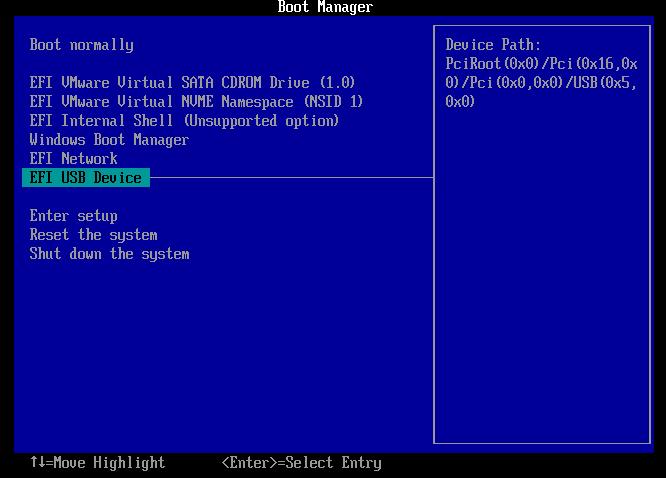
Task: Click the Boot Manager title text
Action: (324, 8)
